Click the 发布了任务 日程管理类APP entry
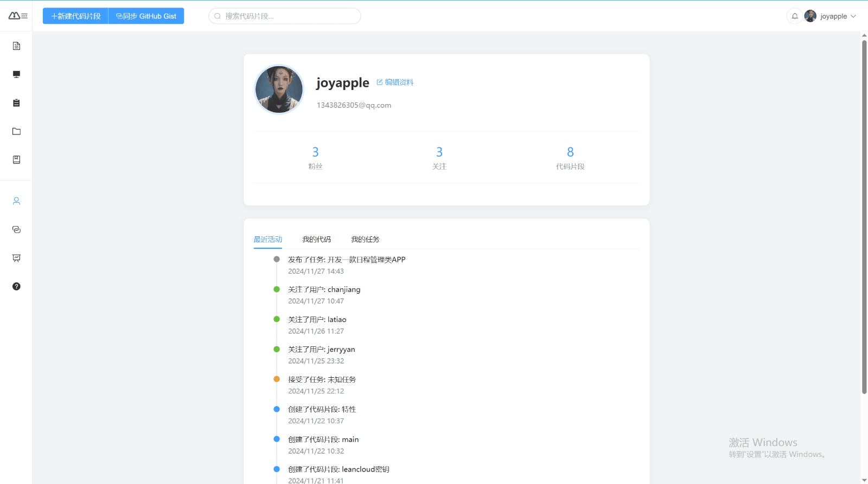This screenshot has width=868, height=484. (x=347, y=260)
